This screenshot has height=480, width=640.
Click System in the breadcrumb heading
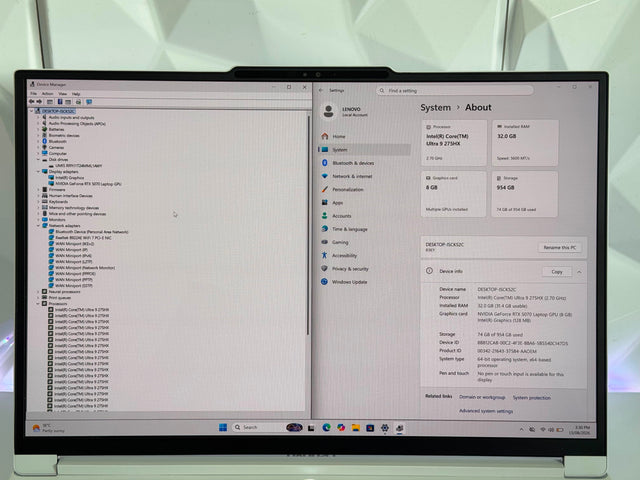[436, 107]
